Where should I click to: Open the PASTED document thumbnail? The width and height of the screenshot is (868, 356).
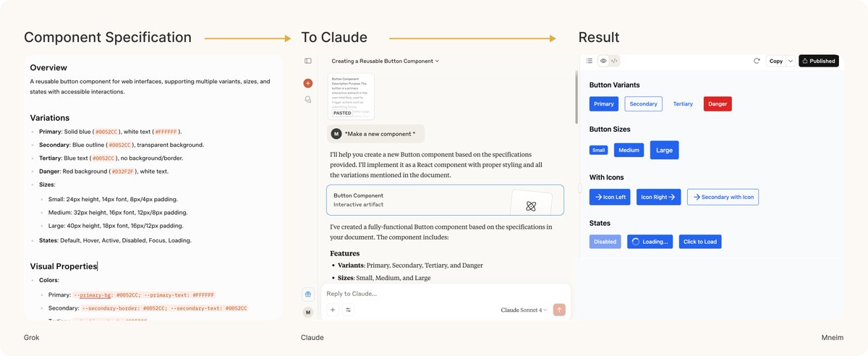(351, 96)
